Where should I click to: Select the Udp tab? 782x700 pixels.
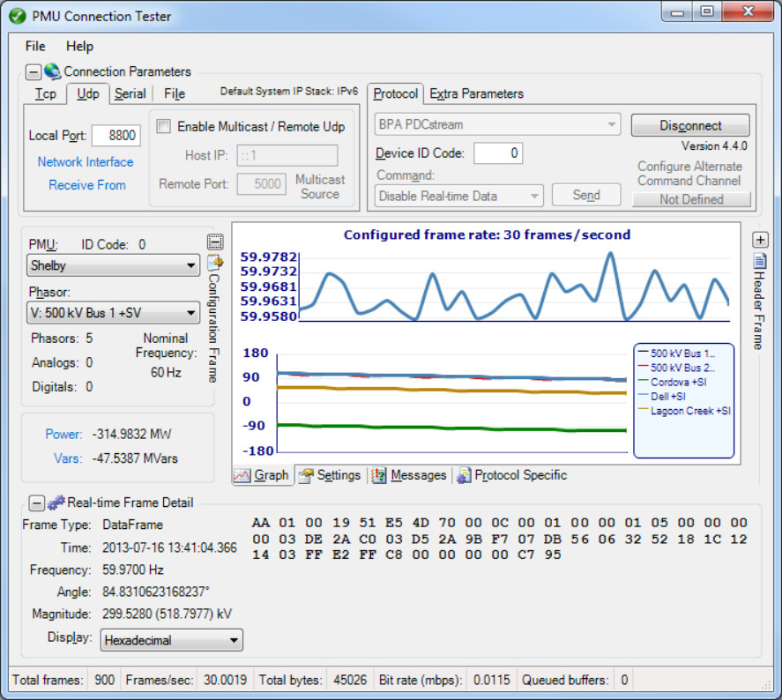pos(88,93)
